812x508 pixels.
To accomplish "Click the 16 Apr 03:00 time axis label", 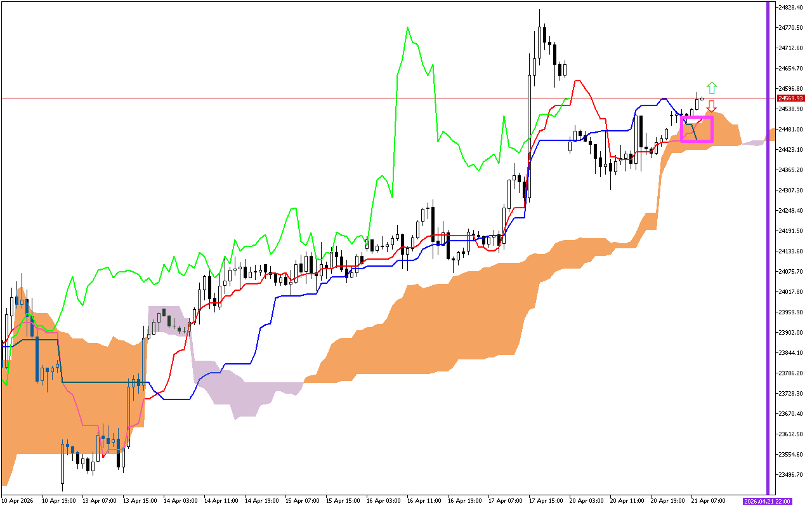I will (x=384, y=500).
